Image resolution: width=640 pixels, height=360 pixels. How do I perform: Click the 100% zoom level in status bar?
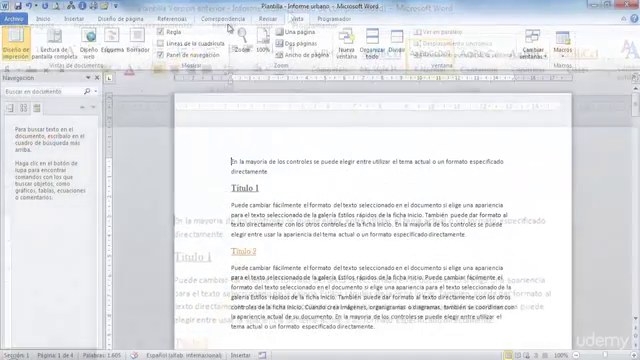coord(561,356)
